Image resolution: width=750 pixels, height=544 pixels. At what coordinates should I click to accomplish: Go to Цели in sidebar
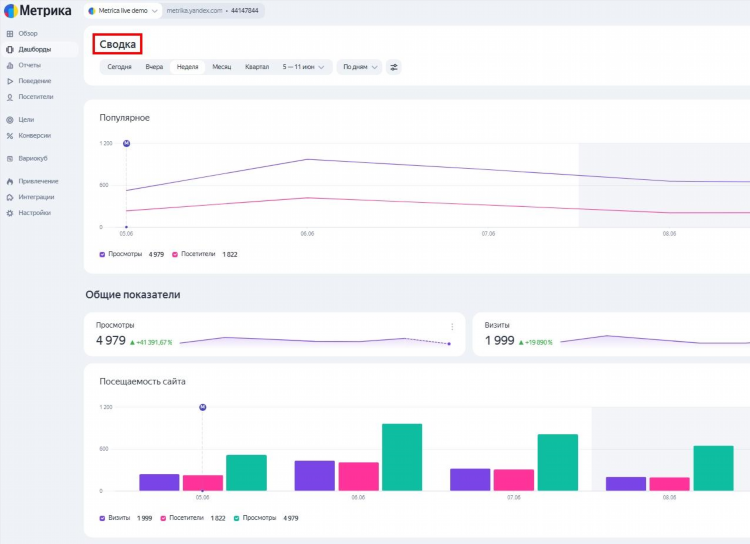click(x=26, y=120)
